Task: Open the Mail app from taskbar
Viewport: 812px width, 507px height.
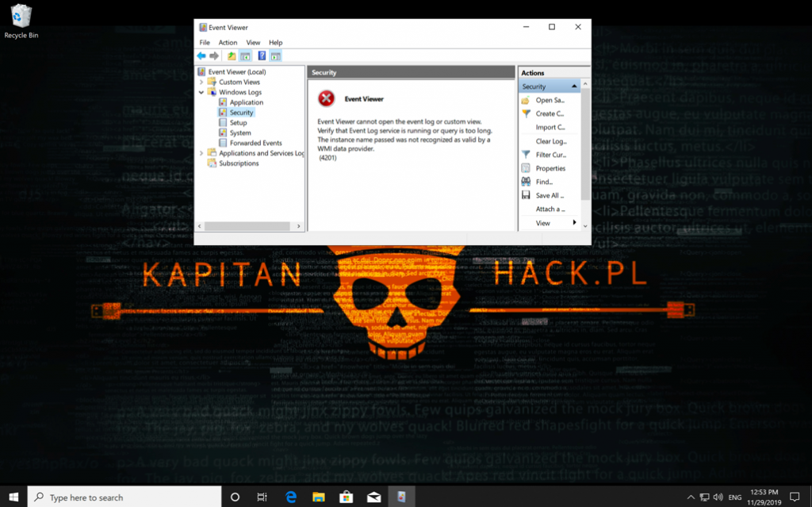Action: (x=374, y=497)
